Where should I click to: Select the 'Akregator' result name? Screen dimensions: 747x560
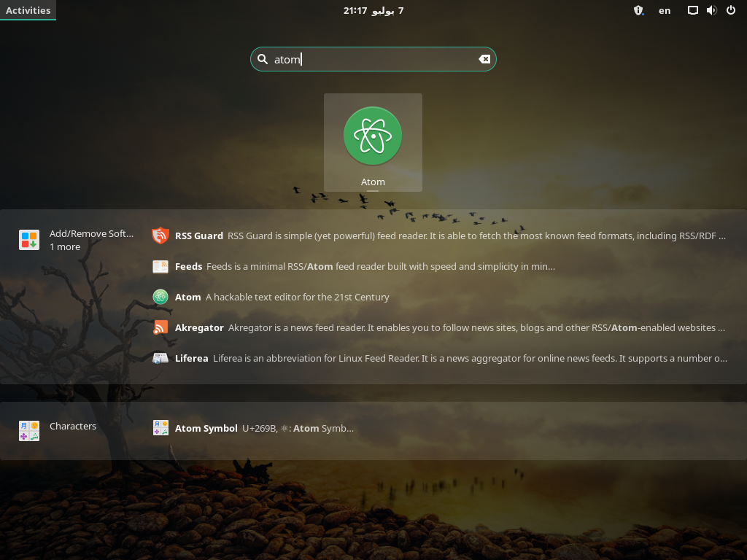click(x=199, y=328)
